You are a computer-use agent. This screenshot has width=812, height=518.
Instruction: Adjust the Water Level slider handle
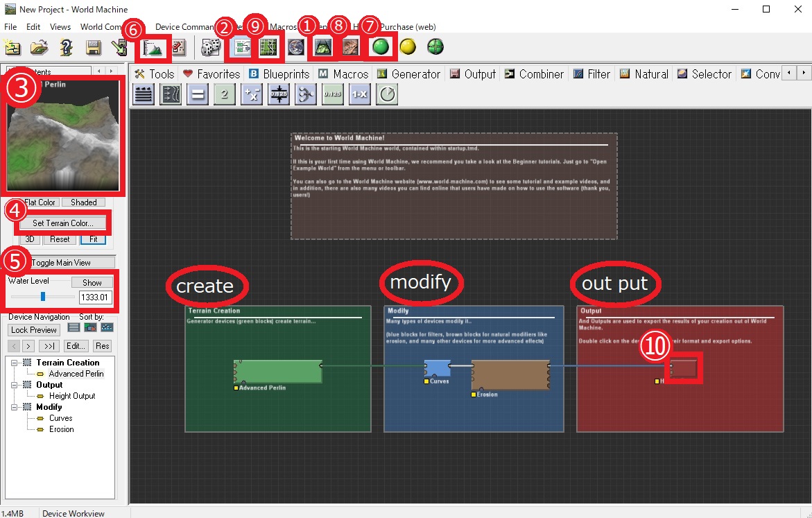click(x=43, y=296)
